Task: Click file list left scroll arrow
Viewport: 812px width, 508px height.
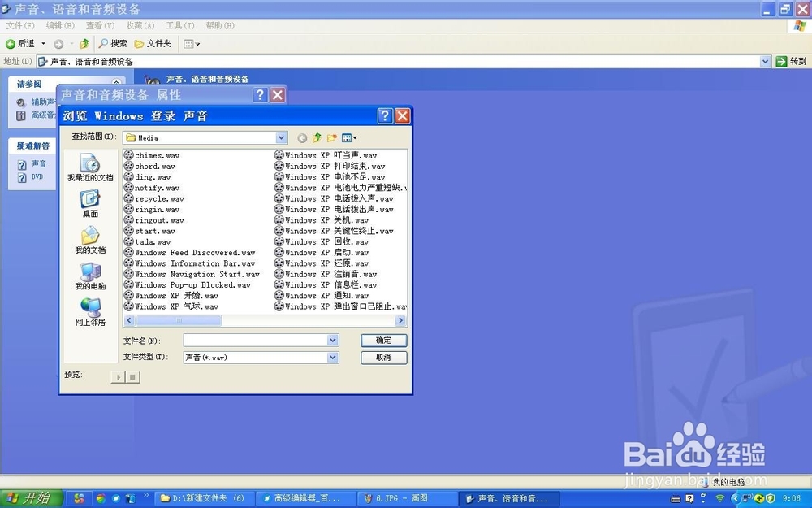Action: [129, 321]
